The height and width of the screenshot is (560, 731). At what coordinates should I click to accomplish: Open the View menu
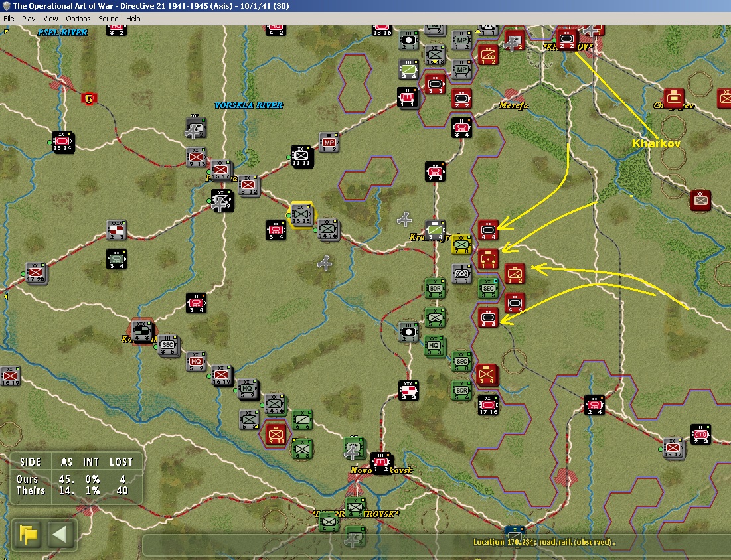(51, 19)
